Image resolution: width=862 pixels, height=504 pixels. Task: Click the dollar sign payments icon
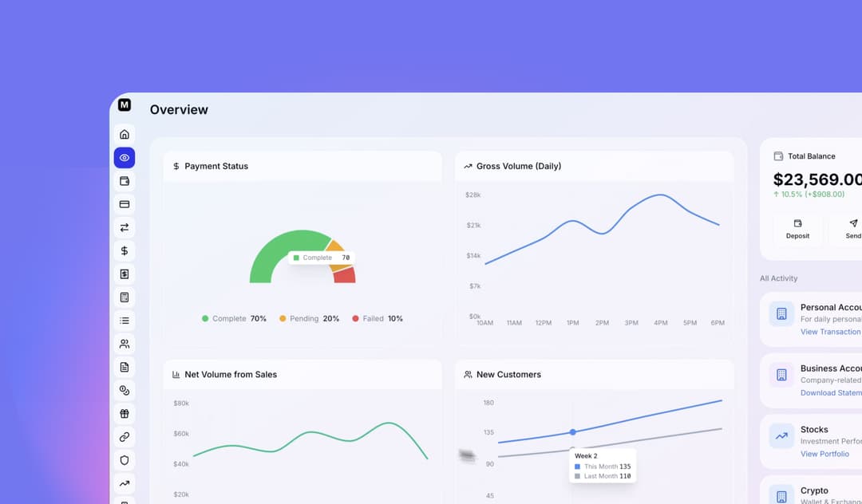[x=124, y=250]
